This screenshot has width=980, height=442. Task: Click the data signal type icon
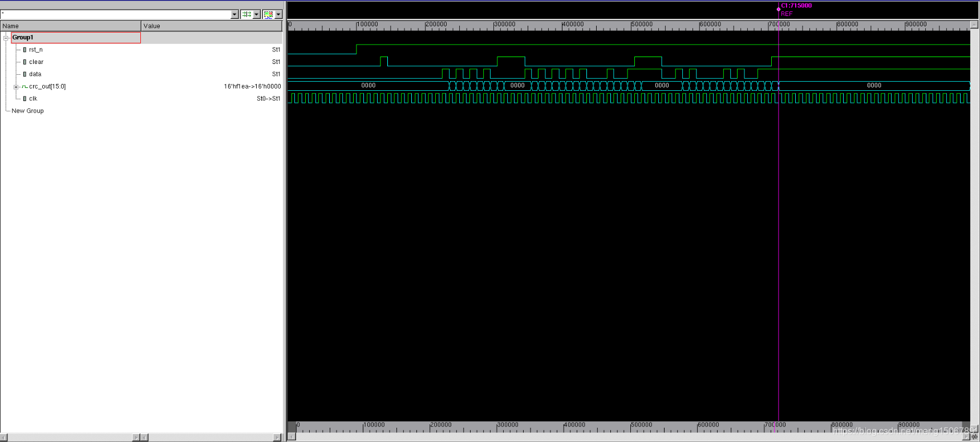[x=25, y=74]
